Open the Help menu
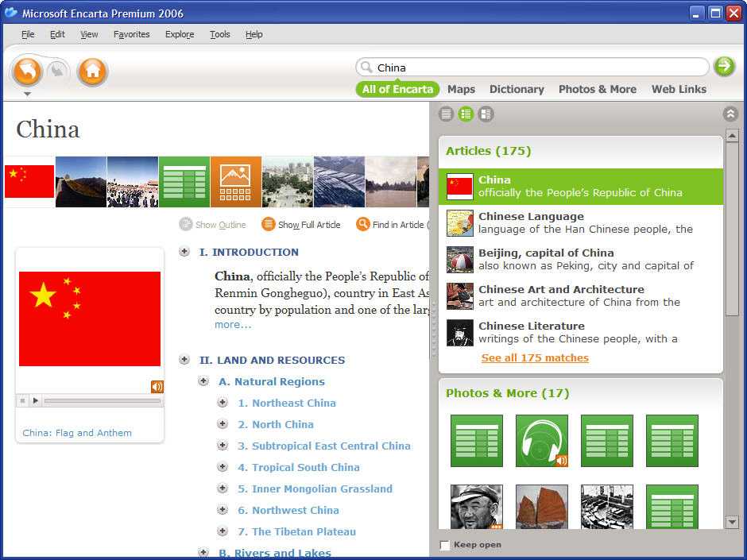 254,34
